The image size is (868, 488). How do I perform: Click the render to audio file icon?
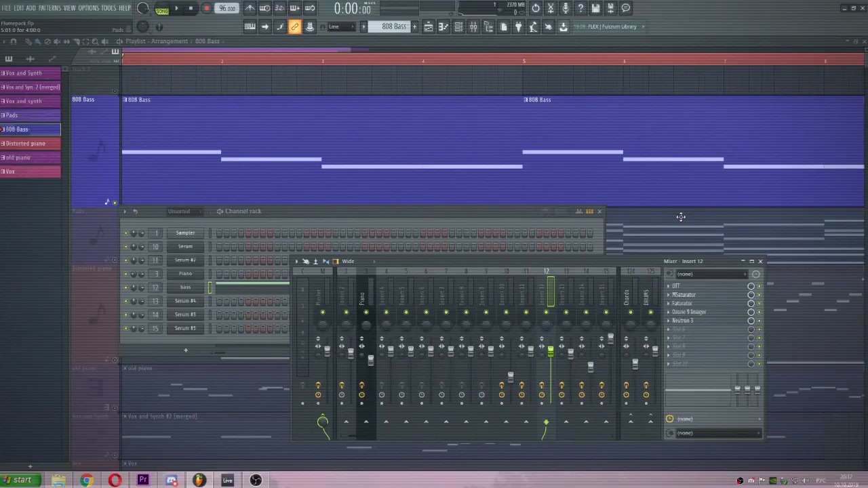[610, 8]
